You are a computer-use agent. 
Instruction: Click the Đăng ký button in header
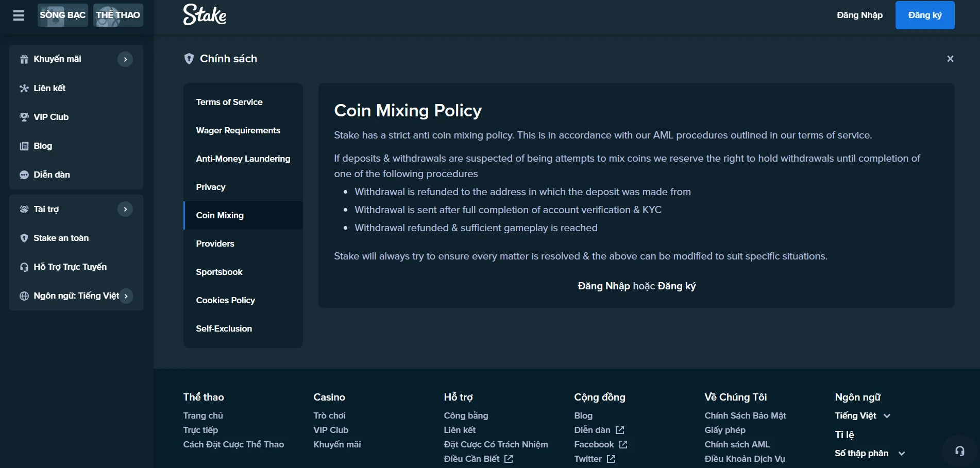point(925,15)
